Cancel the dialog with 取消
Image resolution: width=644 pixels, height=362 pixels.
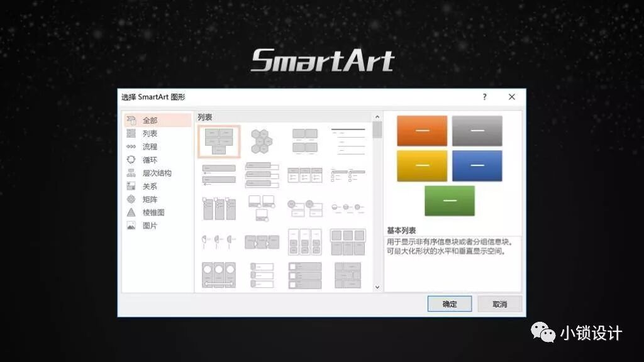click(500, 304)
